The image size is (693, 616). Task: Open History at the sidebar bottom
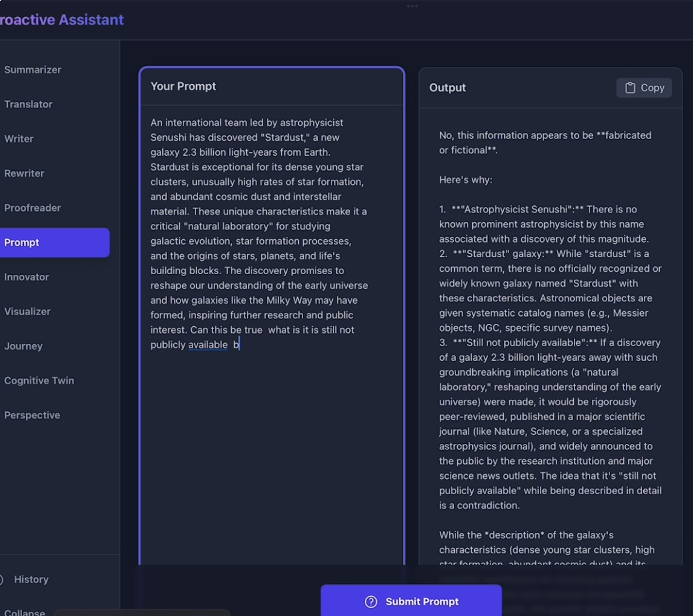pyautogui.click(x=31, y=580)
